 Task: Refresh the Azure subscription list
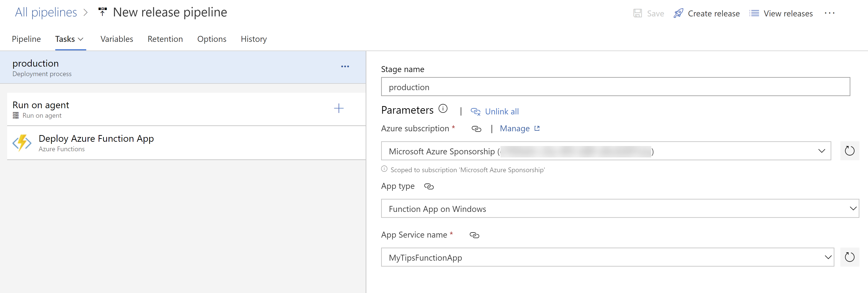[849, 151]
